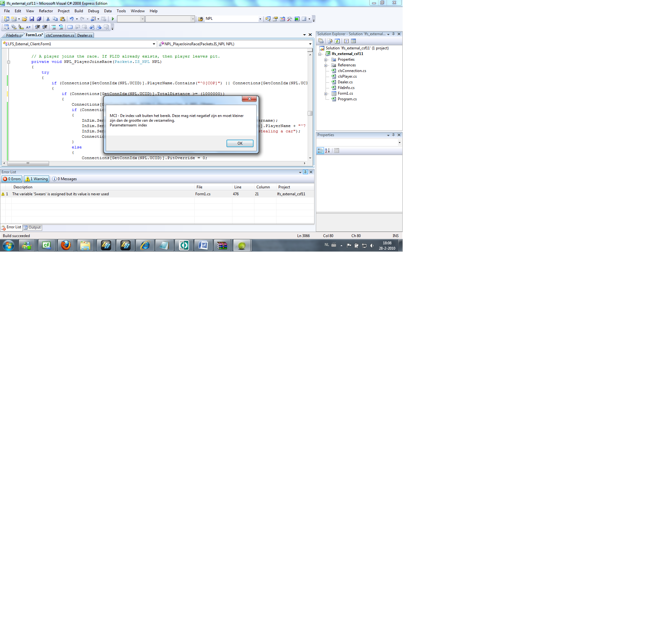Click the Refresh icon in Solution Explorer
The width and height of the screenshot is (648, 644).
coord(338,41)
